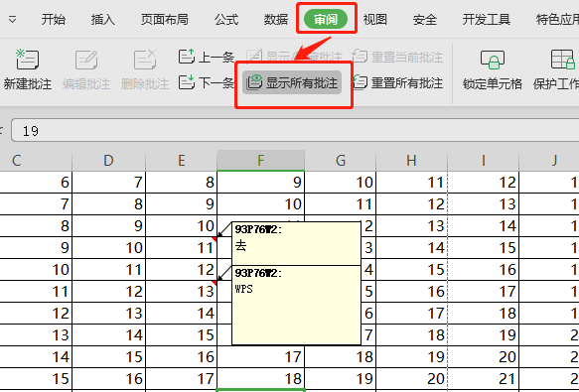Switch to the 安全 tab
The height and width of the screenshot is (392, 579).
coord(425,19)
